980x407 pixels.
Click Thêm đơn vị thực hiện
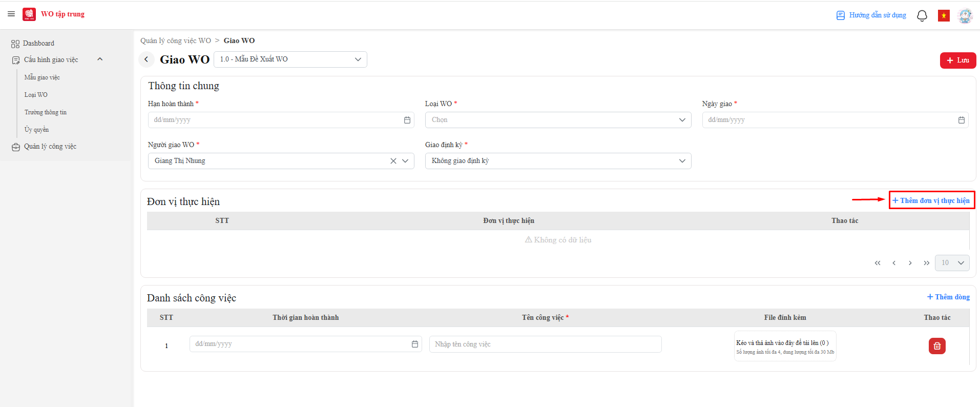coord(931,200)
